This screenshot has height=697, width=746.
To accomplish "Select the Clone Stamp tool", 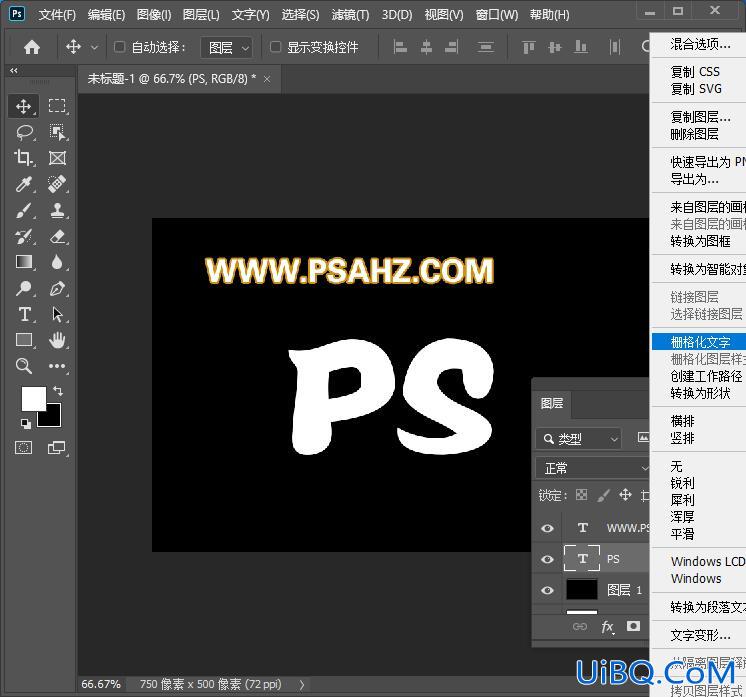I will pos(58,210).
